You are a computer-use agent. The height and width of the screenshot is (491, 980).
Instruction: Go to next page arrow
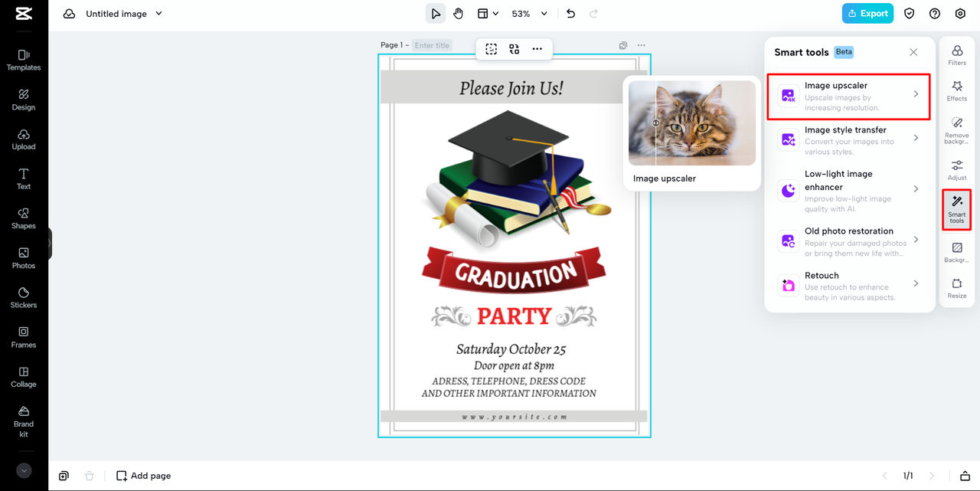pyautogui.click(x=932, y=476)
